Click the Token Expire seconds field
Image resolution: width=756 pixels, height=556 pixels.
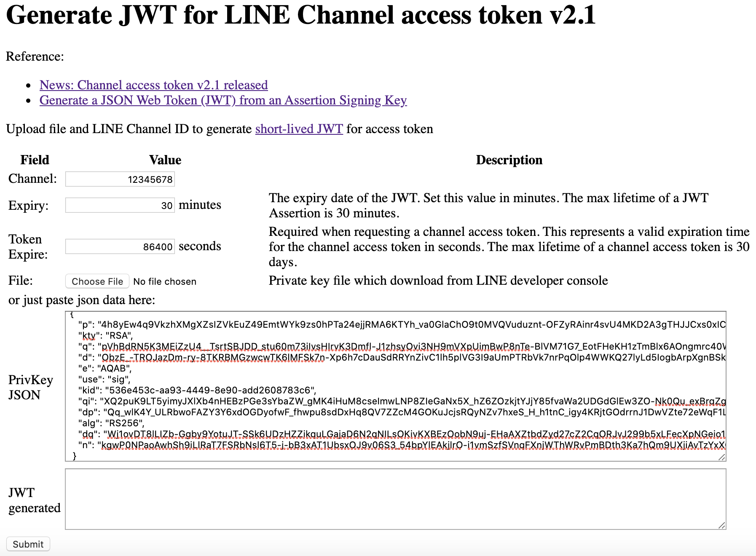(119, 246)
